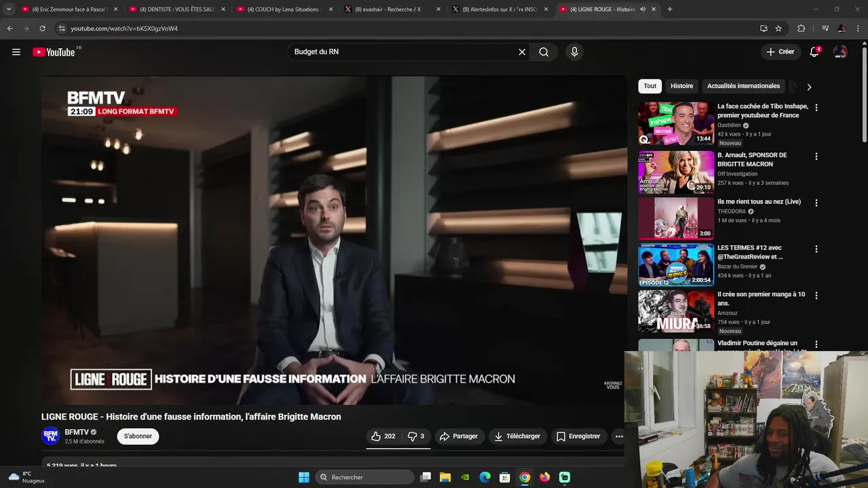View site information icon in address bar
The height and width of the screenshot is (488, 868).
tap(62, 28)
